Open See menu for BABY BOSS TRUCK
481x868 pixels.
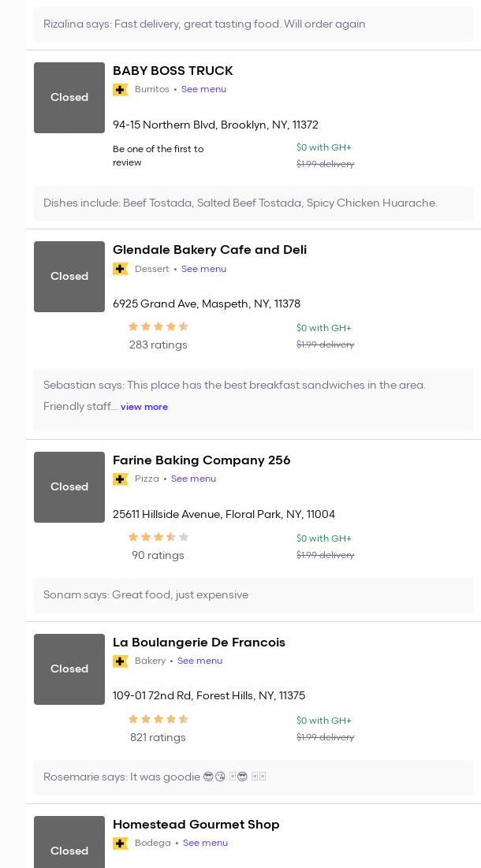click(x=203, y=90)
